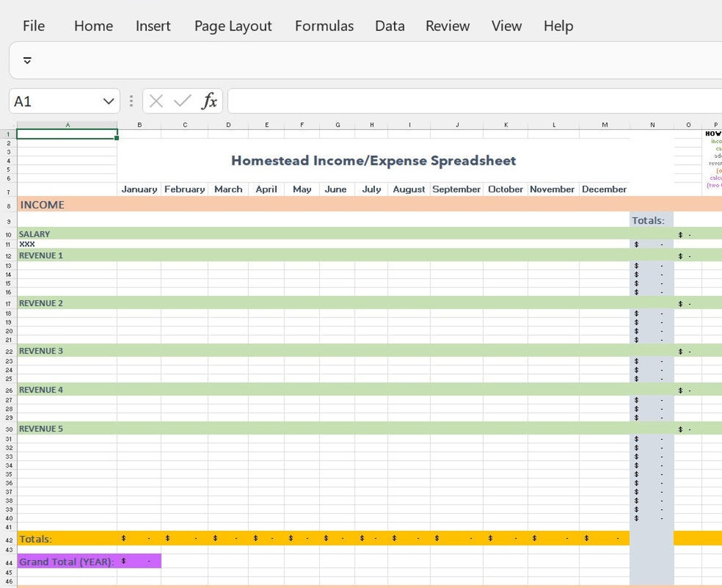Click the Insert Function fx icon
Viewport: 722px width, 588px height.
pos(208,101)
